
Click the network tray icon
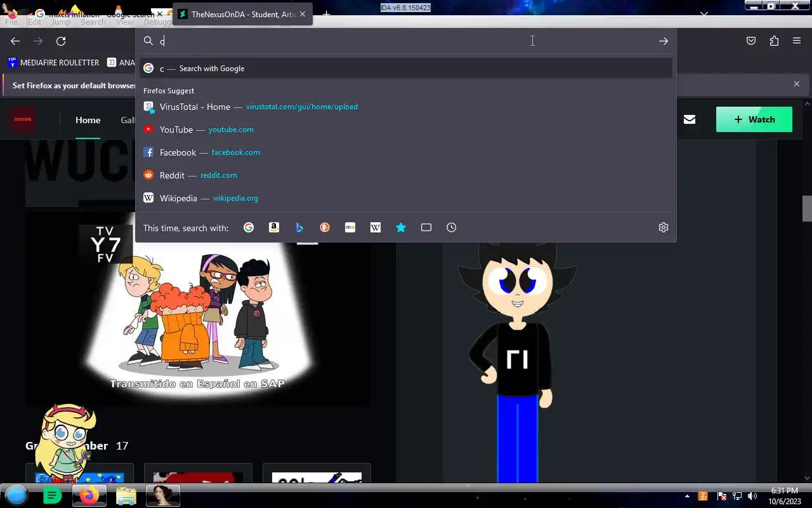[737, 496]
